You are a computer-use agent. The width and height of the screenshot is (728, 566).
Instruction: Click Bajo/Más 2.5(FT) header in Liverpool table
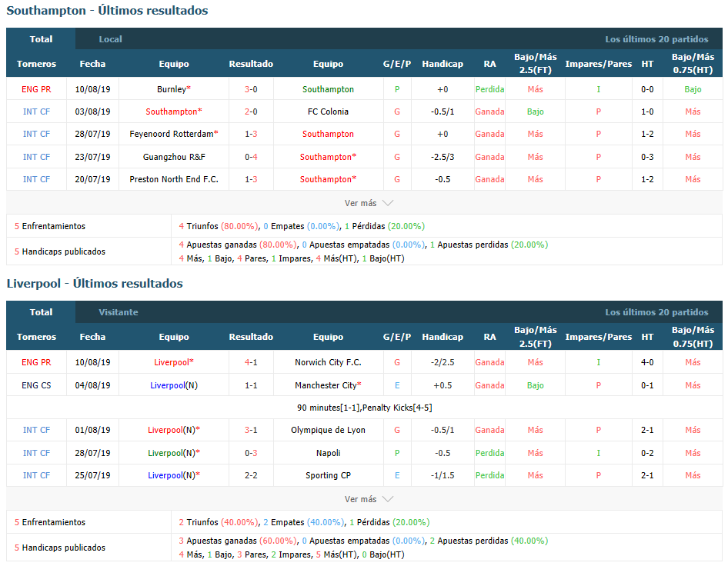click(x=535, y=337)
